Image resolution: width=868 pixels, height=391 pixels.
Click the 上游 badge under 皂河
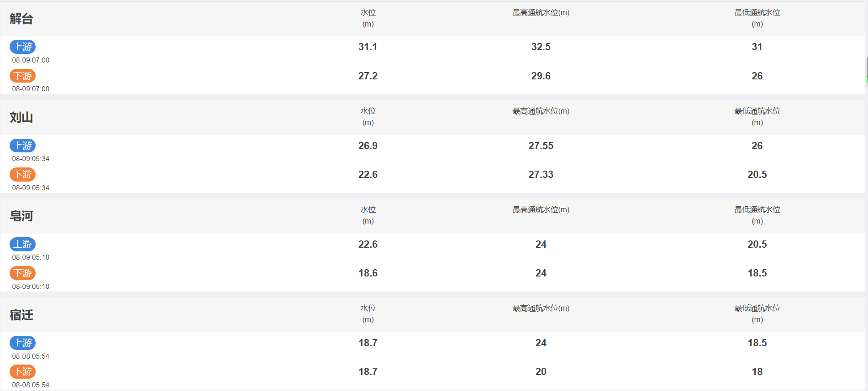pyautogui.click(x=22, y=244)
